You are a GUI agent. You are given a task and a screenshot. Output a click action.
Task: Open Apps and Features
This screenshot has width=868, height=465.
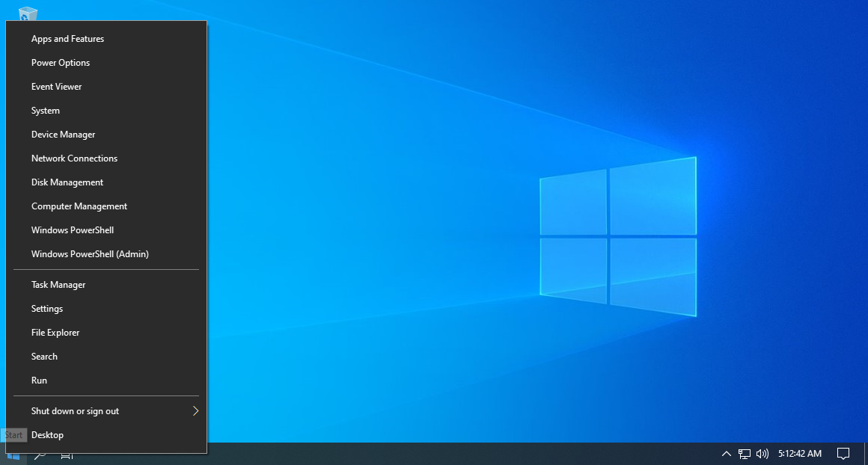(106, 39)
